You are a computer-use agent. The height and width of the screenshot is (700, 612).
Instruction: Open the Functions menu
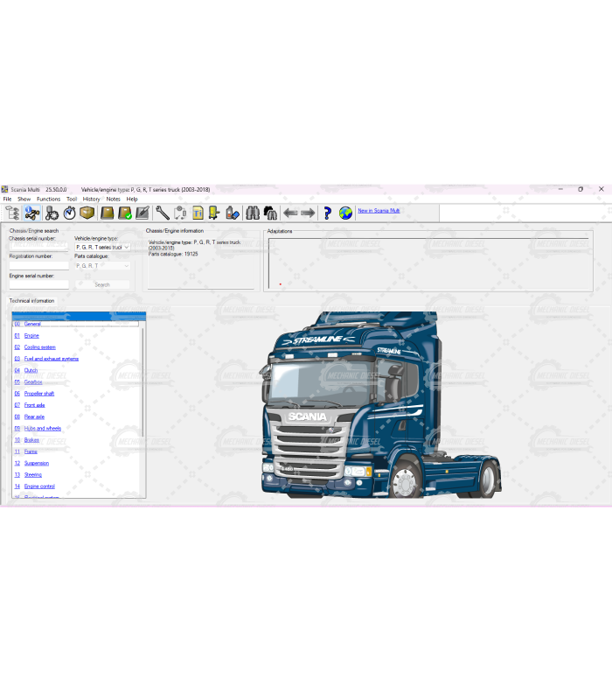coord(48,199)
